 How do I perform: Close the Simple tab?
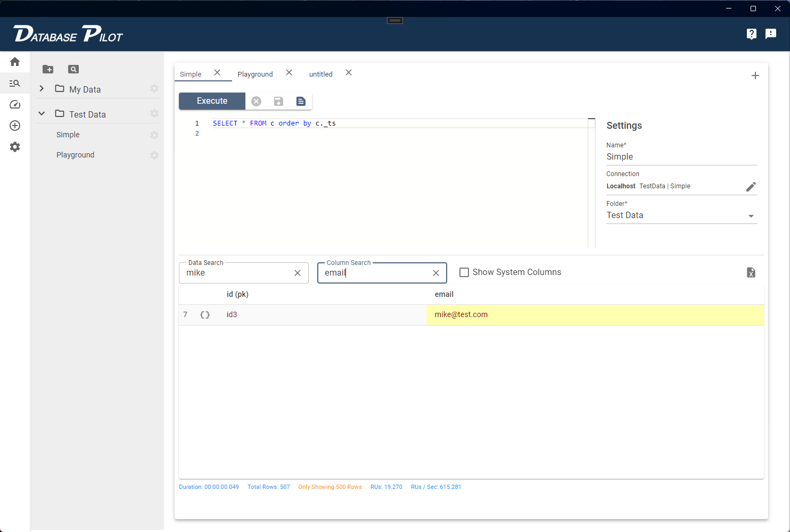point(217,72)
